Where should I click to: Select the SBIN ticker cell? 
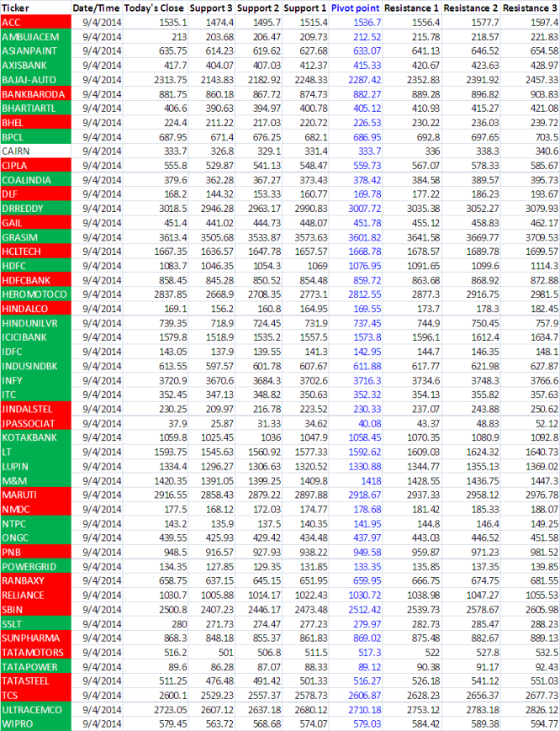[36, 609]
